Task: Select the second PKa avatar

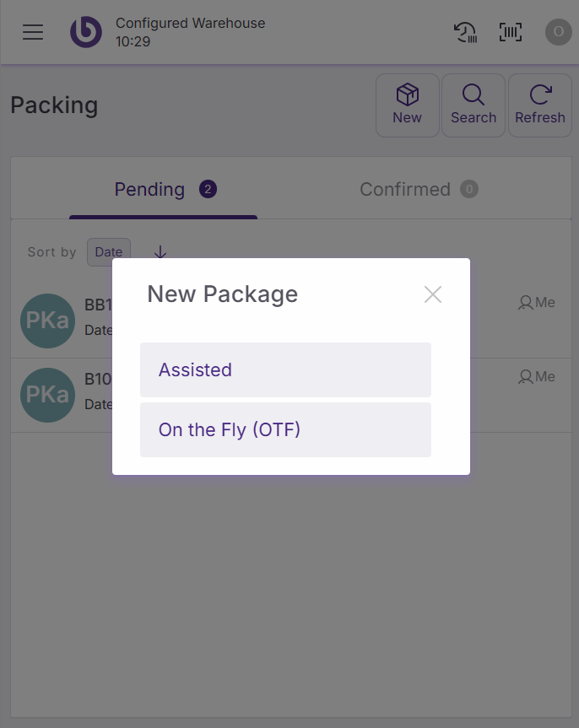Action: coord(47,395)
